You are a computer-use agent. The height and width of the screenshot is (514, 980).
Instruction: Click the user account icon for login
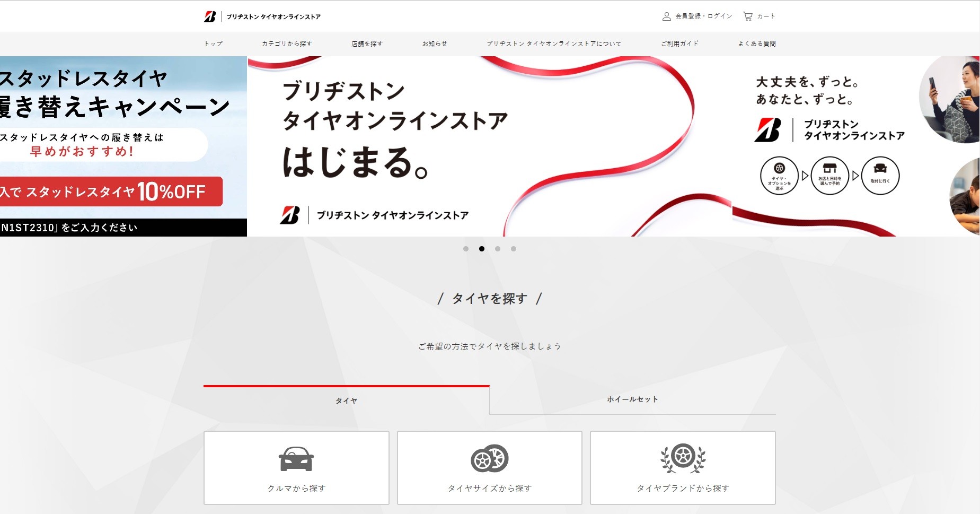pos(666,16)
